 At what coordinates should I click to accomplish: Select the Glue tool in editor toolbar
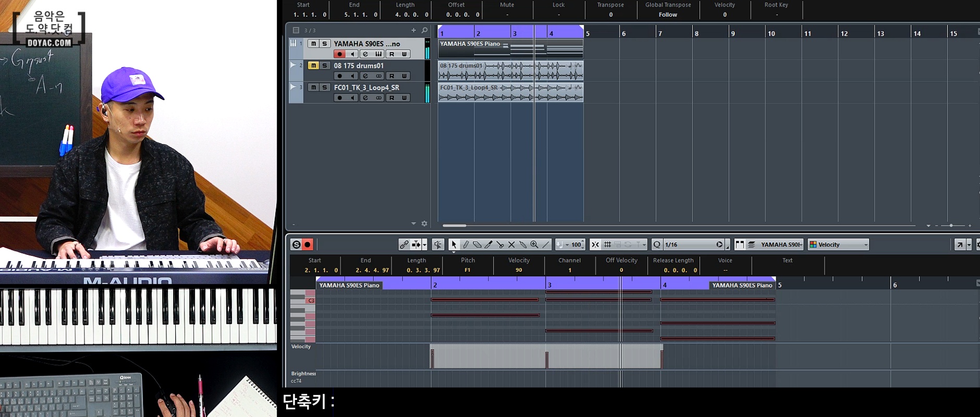click(x=523, y=244)
